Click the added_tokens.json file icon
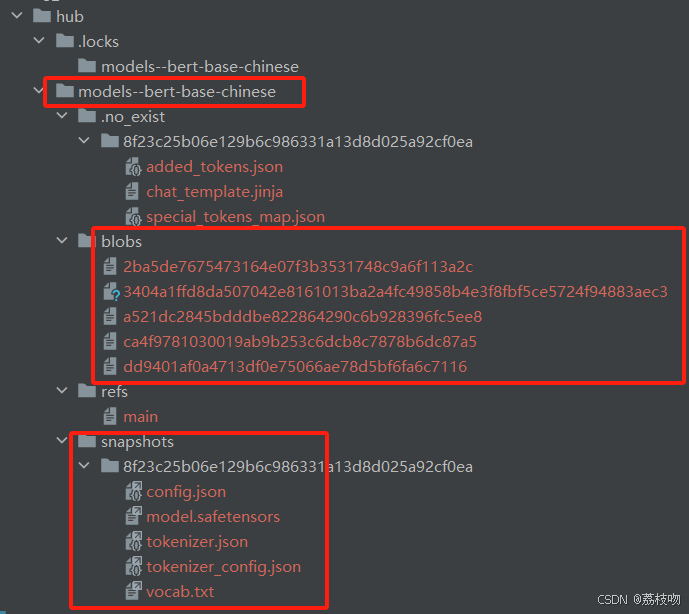This screenshot has width=689, height=614. coord(133,167)
